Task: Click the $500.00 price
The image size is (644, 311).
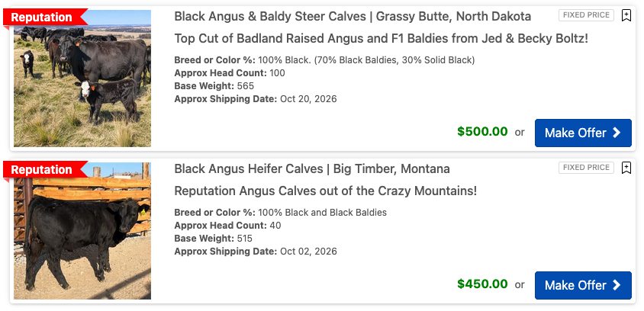Action: pos(482,131)
